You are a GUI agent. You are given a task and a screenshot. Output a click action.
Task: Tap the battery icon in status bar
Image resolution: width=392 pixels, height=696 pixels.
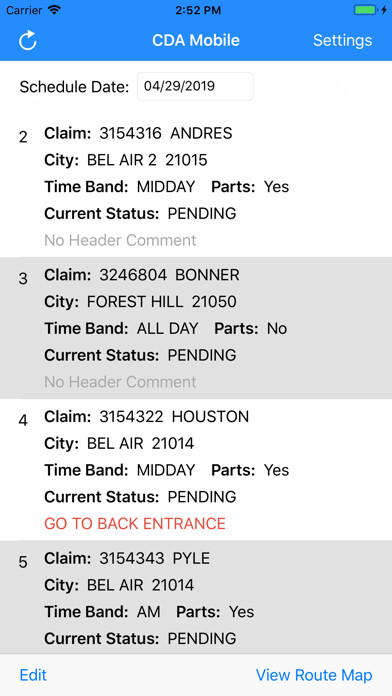click(x=365, y=10)
